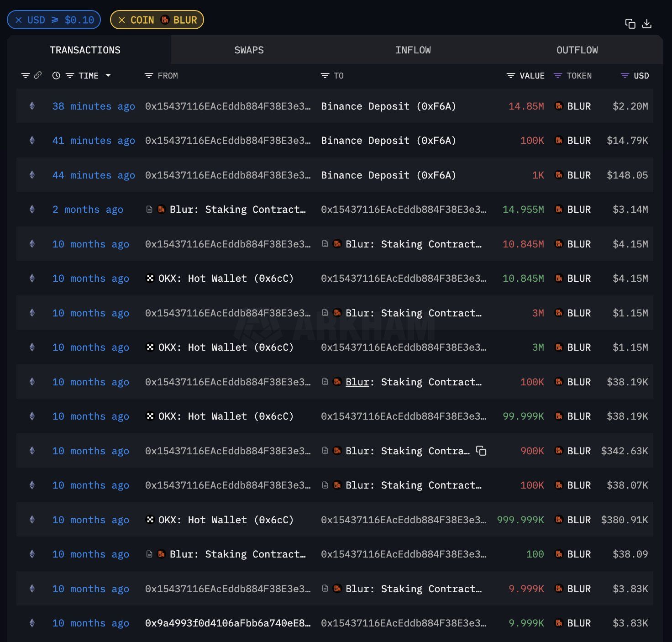Open the TIME sort dropdown arrow
672x642 pixels.
click(x=108, y=76)
